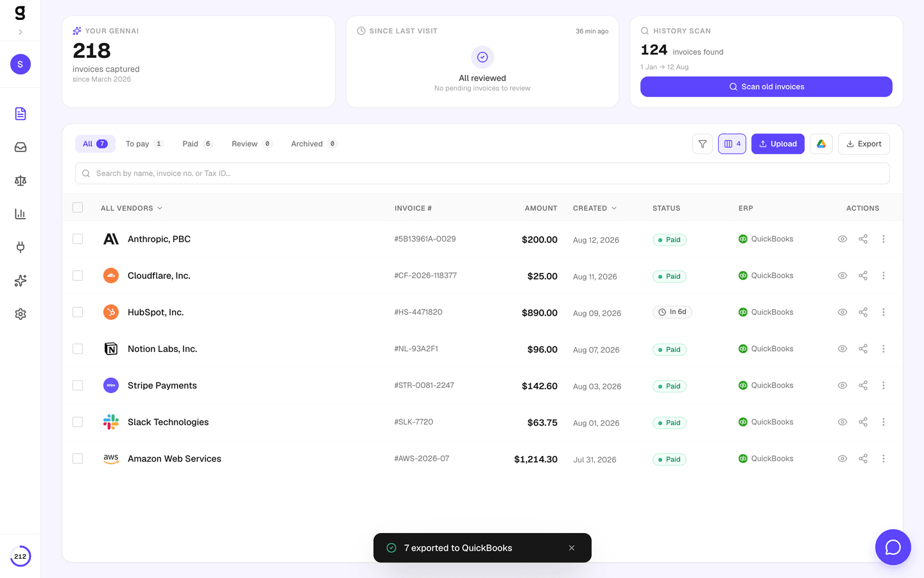Click the Export button

click(864, 144)
